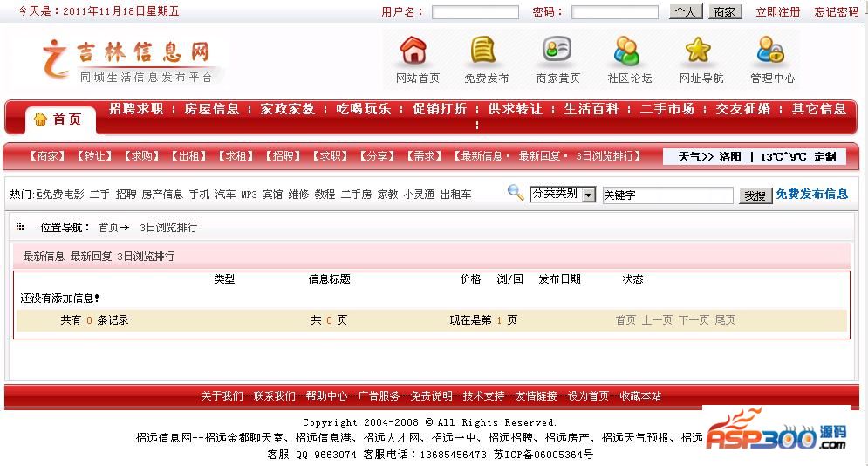Screen dimensions: 868x466
Task: Click the 【求职】 sub-navigation link
Action: [x=330, y=156]
